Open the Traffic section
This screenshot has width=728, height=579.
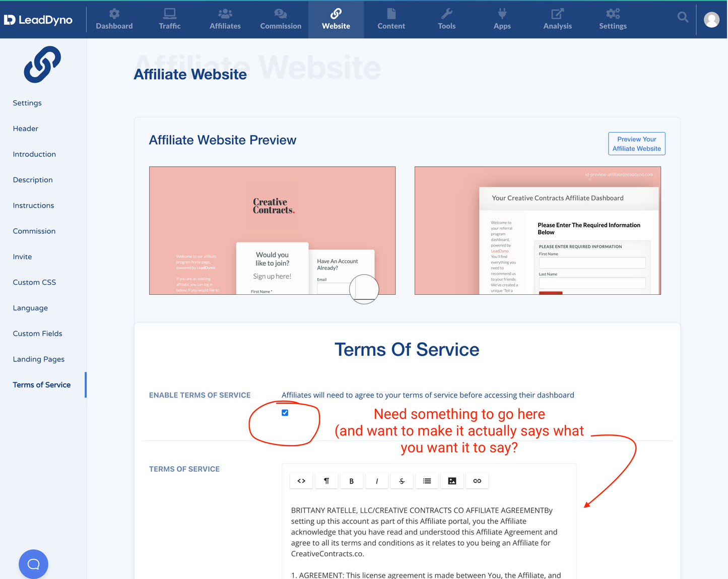[170, 19]
